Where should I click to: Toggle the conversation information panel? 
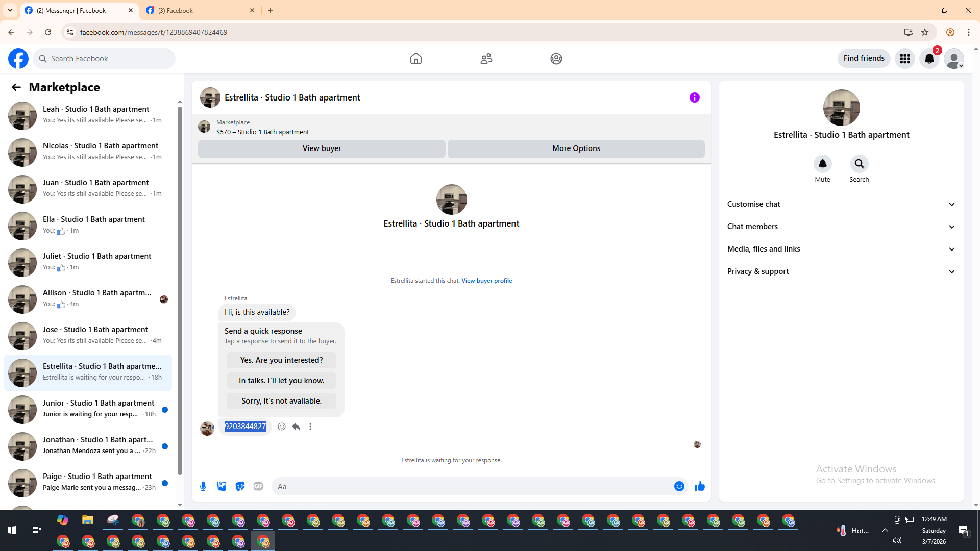pos(694,97)
